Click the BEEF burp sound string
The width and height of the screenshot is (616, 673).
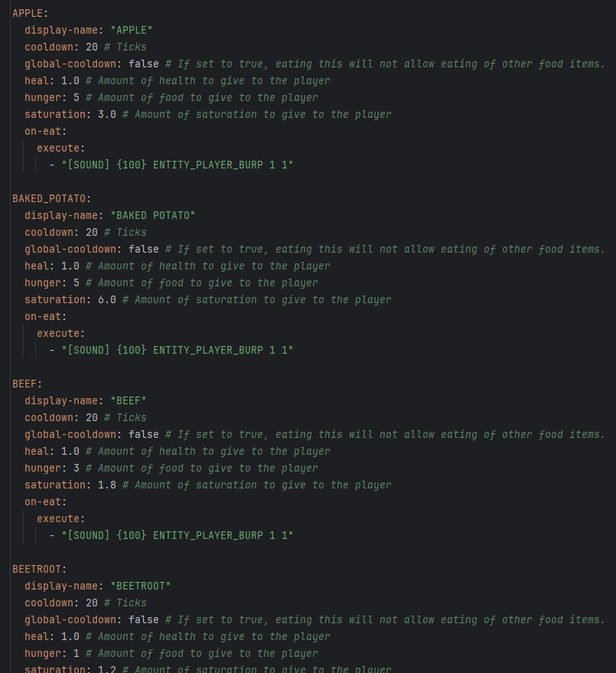pos(178,536)
